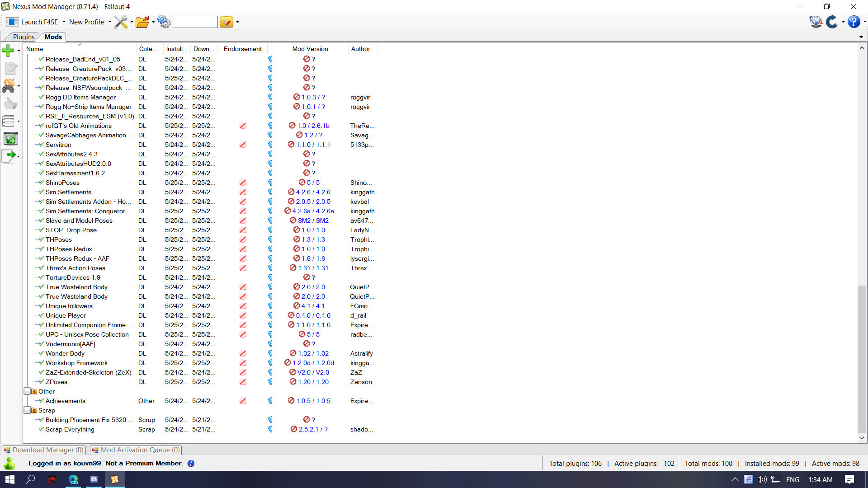Toggle the checkmark for Scrap Everything
This screenshot has width=868, height=488.
pyautogui.click(x=41, y=429)
